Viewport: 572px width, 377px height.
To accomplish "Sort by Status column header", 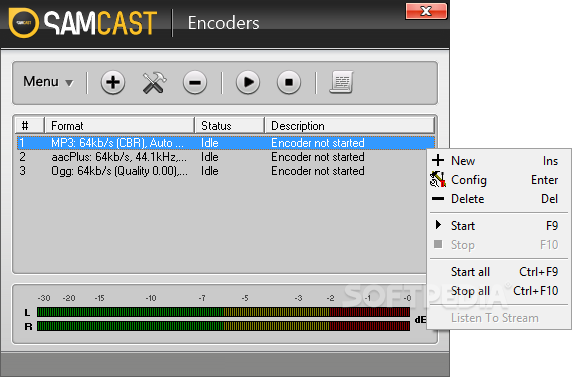I will point(229,126).
